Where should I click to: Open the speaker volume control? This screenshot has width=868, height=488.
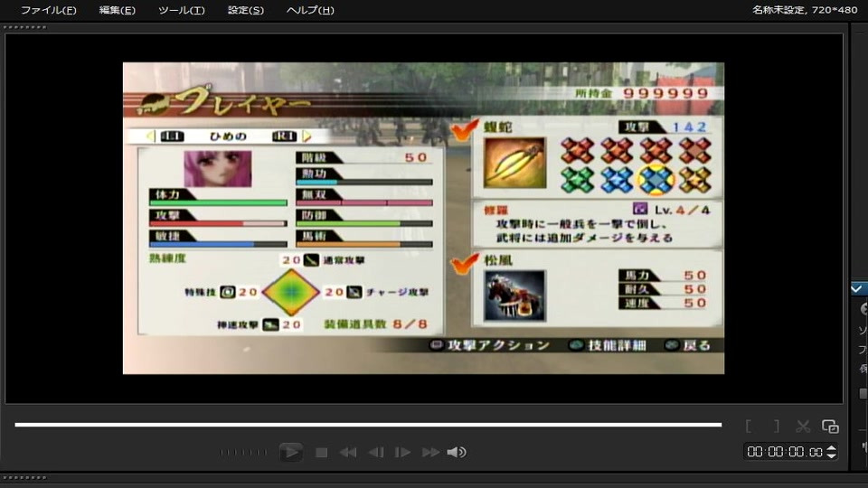(456, 453)
